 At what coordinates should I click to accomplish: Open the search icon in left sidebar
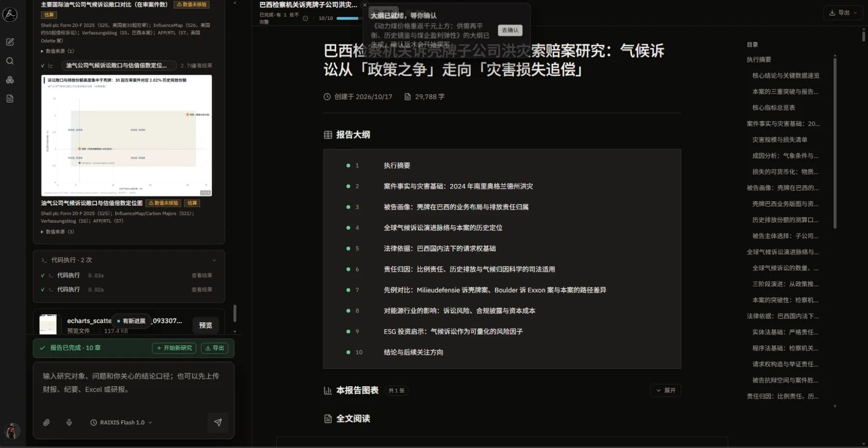coord(10,61)
